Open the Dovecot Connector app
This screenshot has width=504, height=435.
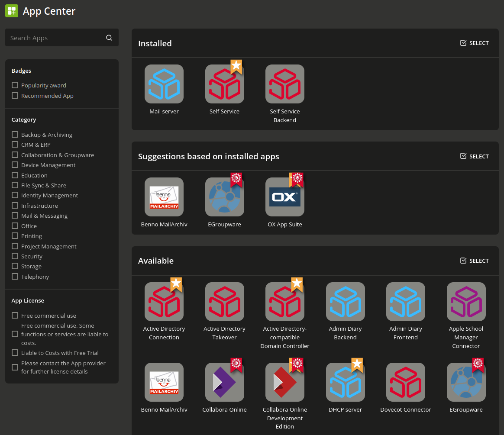(x=405, y=381)
